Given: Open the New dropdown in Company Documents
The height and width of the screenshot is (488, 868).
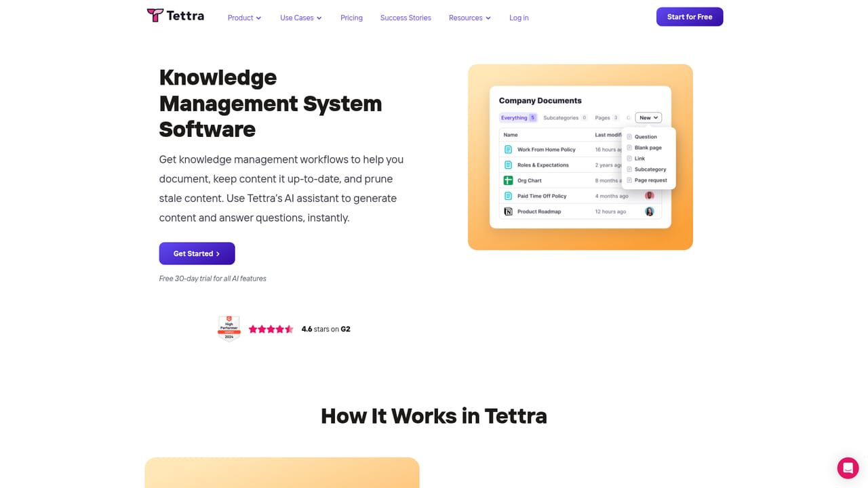Looking at the screenshot, I should point(648,118).
